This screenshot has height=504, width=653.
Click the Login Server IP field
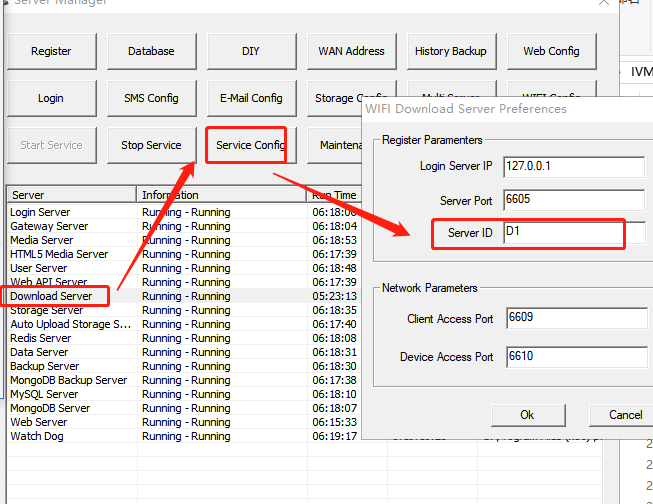[574, 167]
